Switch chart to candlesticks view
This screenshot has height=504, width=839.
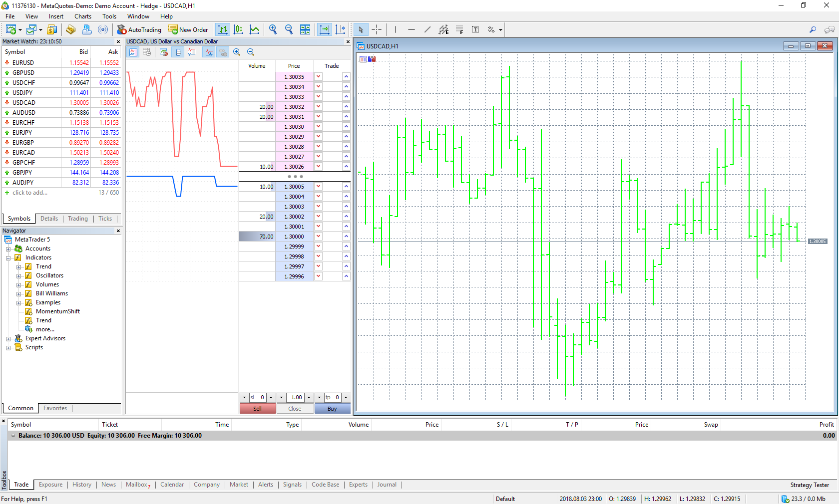(x=238, y=30)
